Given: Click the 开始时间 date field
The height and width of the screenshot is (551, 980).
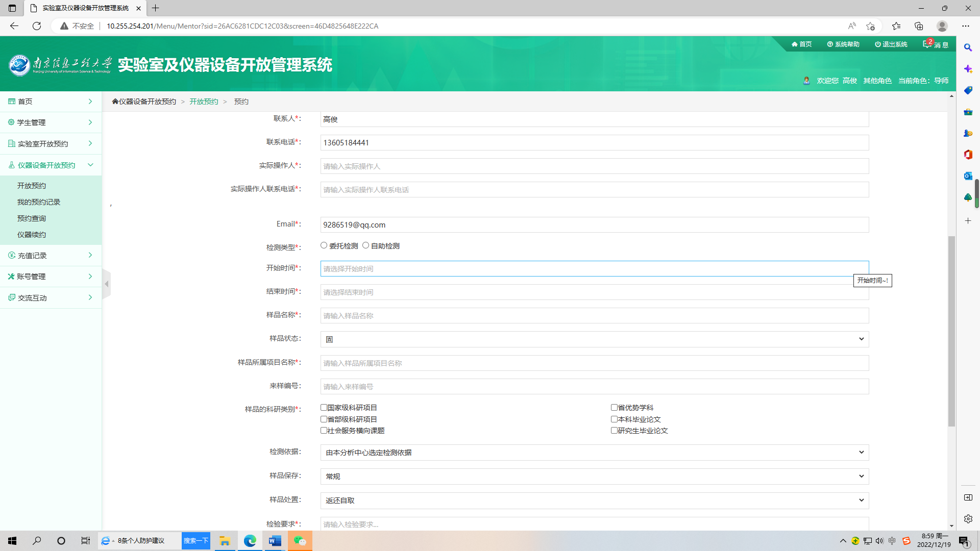Looking at the screenshot, I should 595,269.
